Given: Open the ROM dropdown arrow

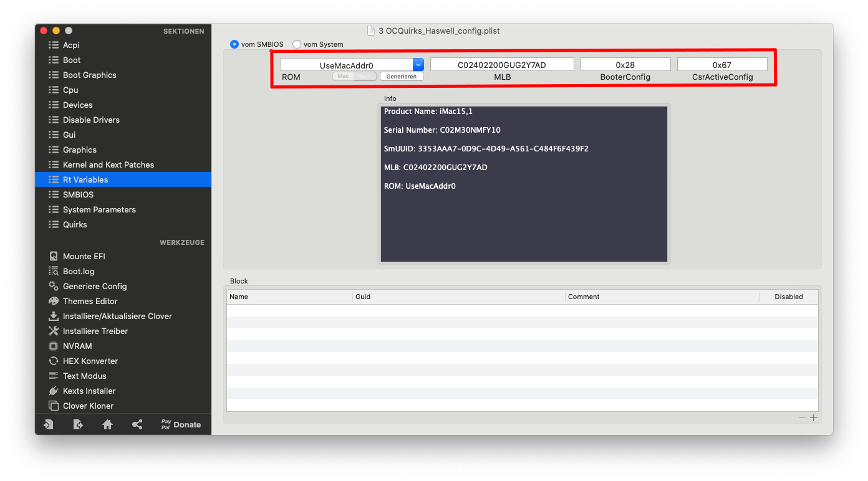Looking at the screenshot, I should coord(418,64).
